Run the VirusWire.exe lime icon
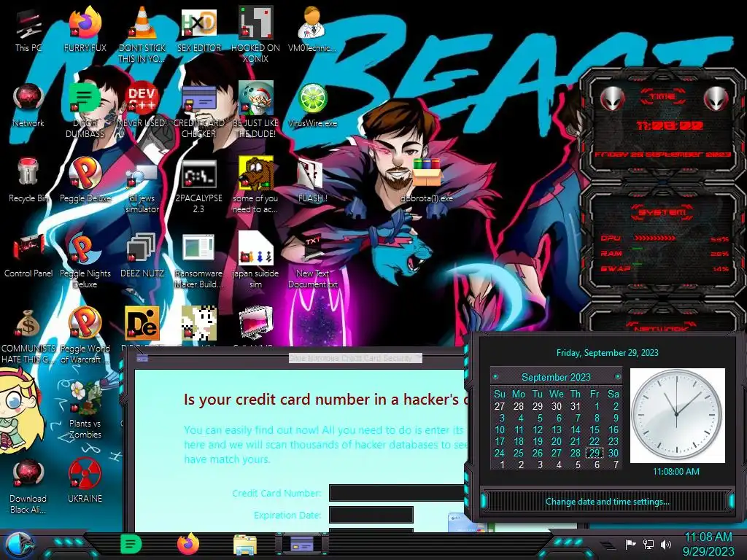The height and width of the screenshot is (560, 747). [x=312, y=105]
